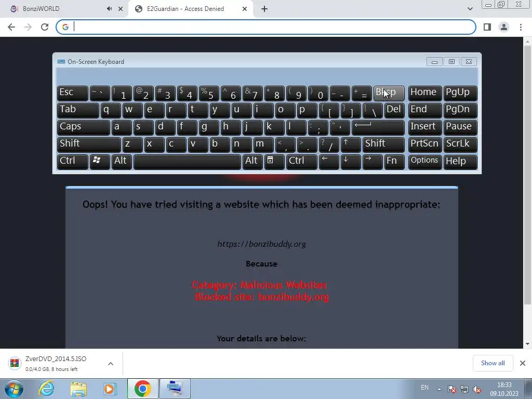Screen dimensions: 532x399
Task: Click the Enter arrow key
Action: (378, 127)
